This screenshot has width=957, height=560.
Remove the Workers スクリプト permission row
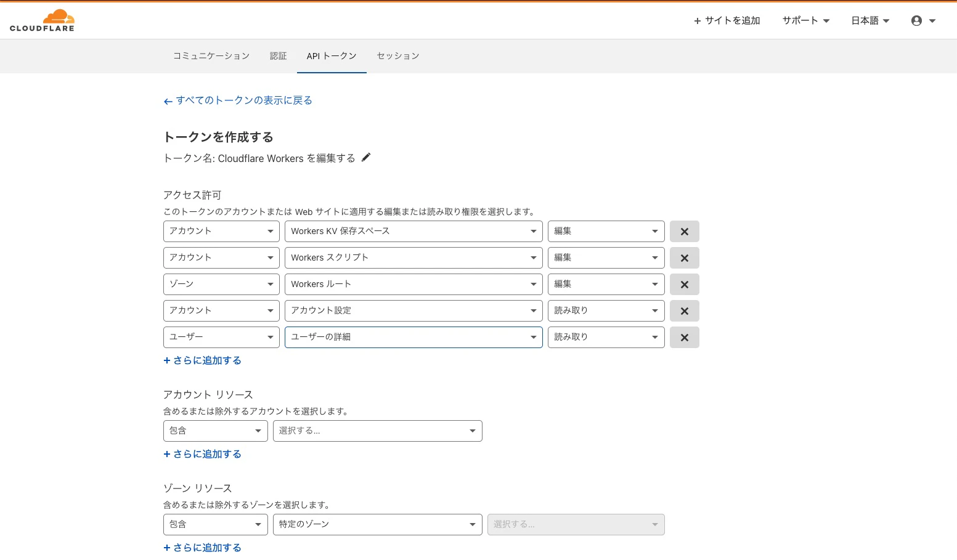click(684, 258)
